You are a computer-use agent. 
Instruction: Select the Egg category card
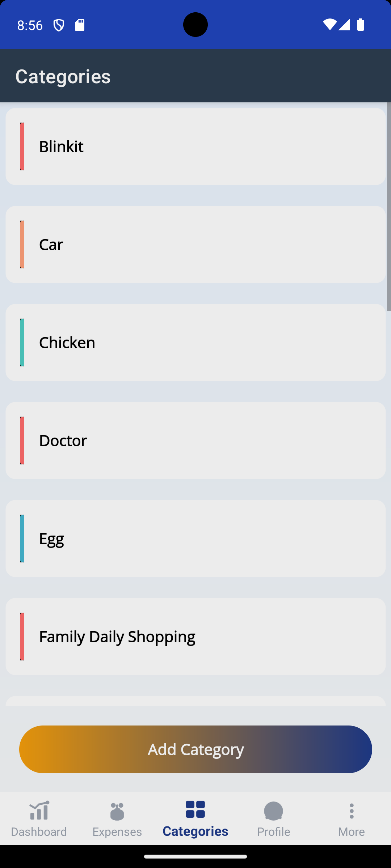195,539
